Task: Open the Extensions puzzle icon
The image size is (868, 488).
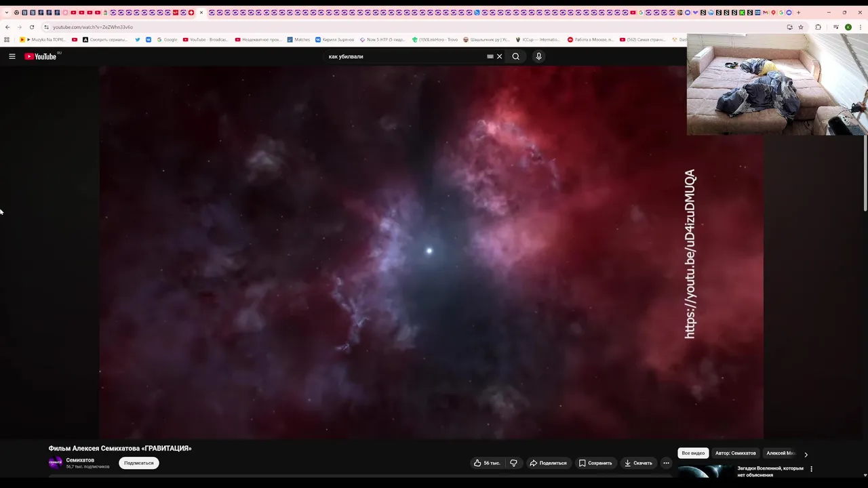Action: [818, 27]
